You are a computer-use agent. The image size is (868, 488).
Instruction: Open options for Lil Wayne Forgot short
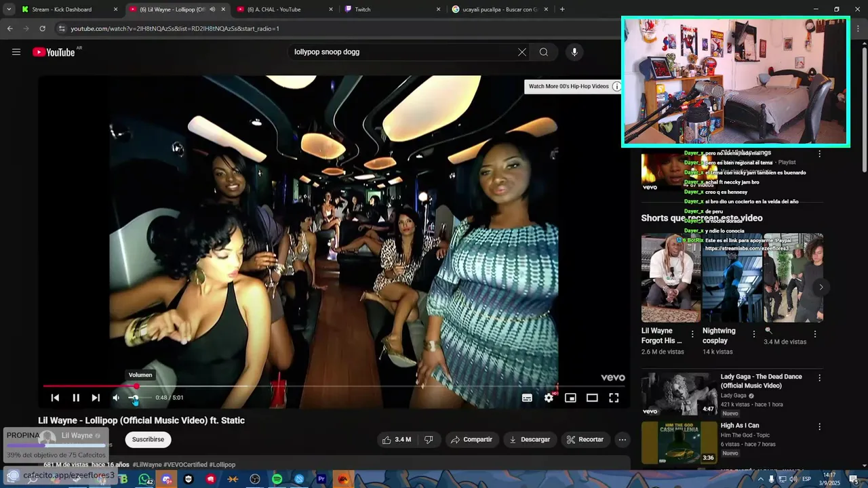point(692,334)
